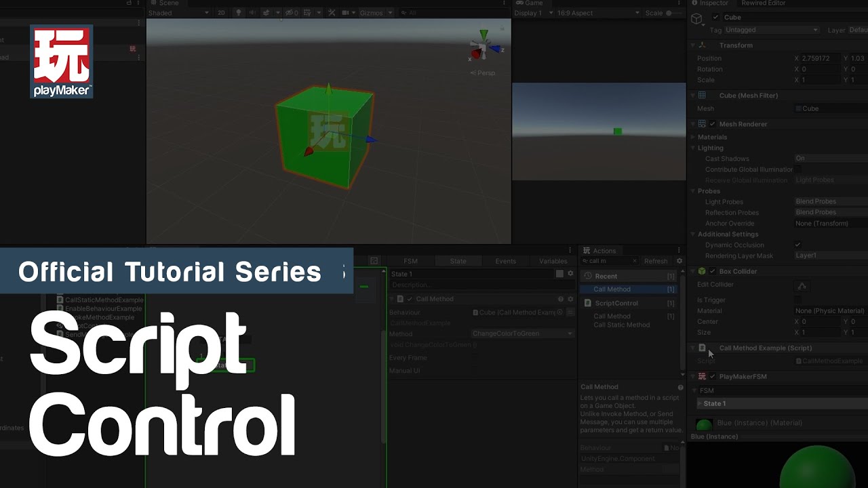The height and width of the screenshot is (488, 868).
Task: Clear the Actions search text
Action: coord(635,261)
